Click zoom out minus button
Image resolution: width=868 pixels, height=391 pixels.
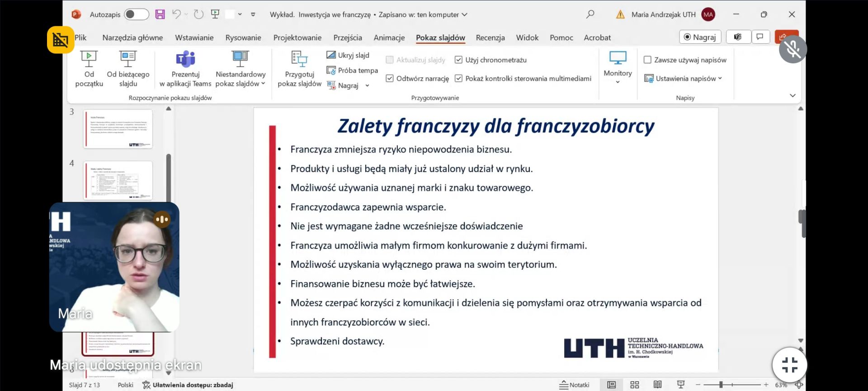[698, 385]
